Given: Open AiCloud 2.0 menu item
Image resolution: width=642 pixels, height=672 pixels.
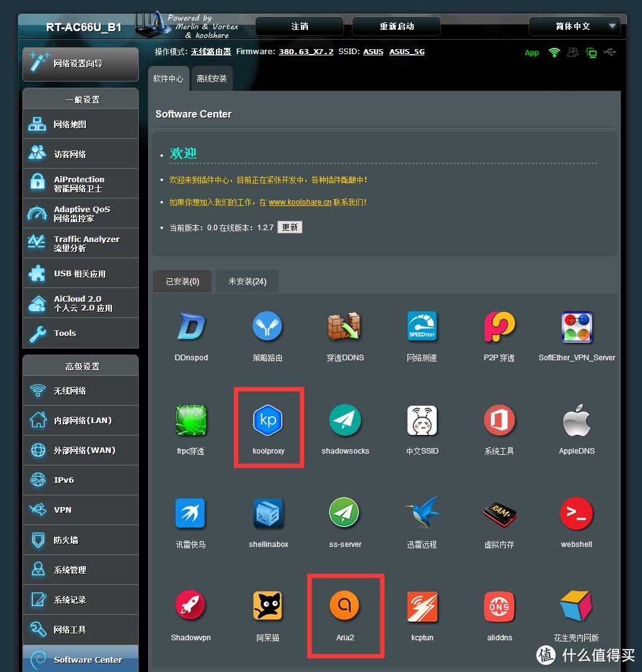Looking at the screenshot, I should tap(81, 303).
